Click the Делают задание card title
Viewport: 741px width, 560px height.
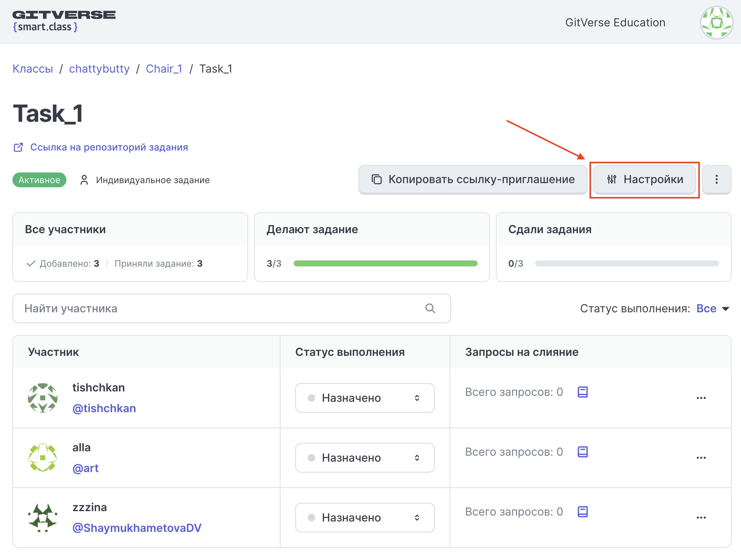click(312, 229)
